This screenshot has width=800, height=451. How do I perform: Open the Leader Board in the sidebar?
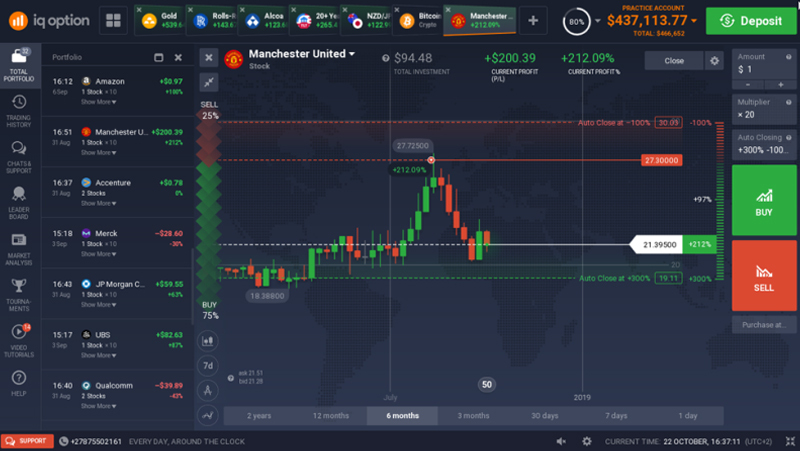tap(19, 203)
